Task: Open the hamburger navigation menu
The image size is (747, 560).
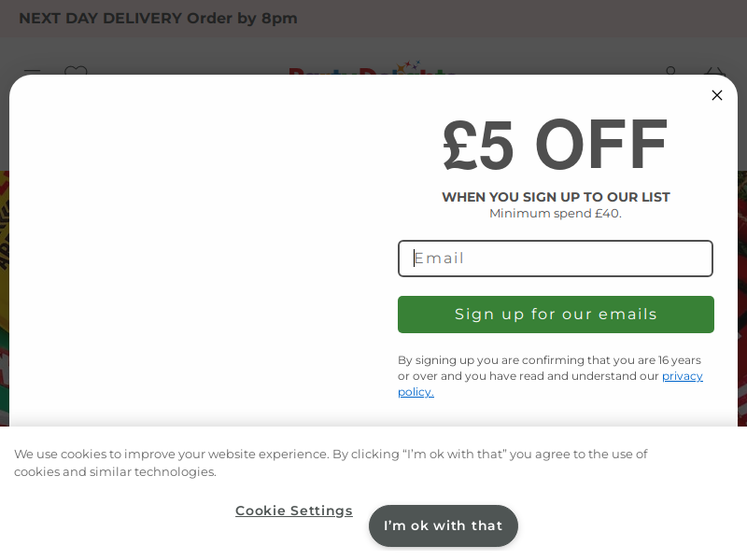Action: pos(32,71)
